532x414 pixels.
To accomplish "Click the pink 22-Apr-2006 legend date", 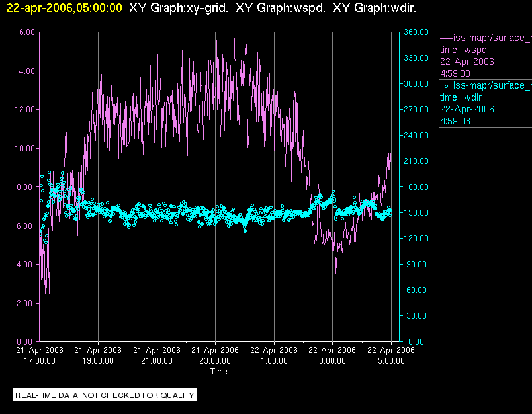I will pyautogui.click(x=467, y=62).
